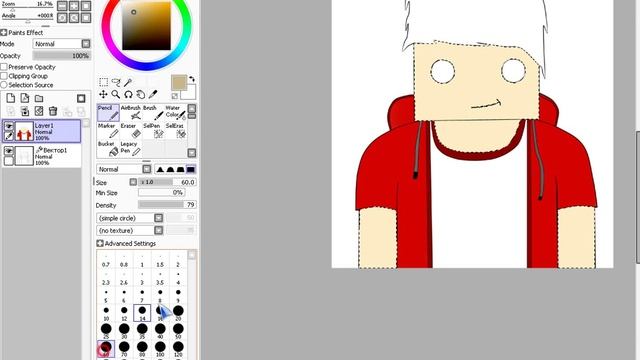
Task: Pick brush size preset 25
Action: [106, 331]
